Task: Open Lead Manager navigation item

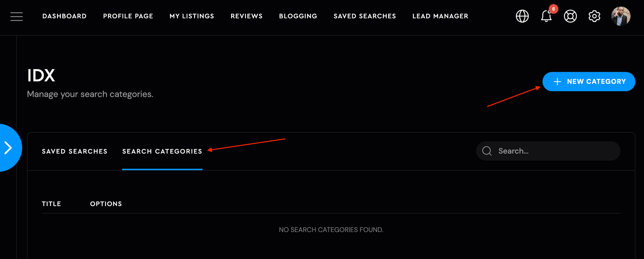Action: click(440, 16)
